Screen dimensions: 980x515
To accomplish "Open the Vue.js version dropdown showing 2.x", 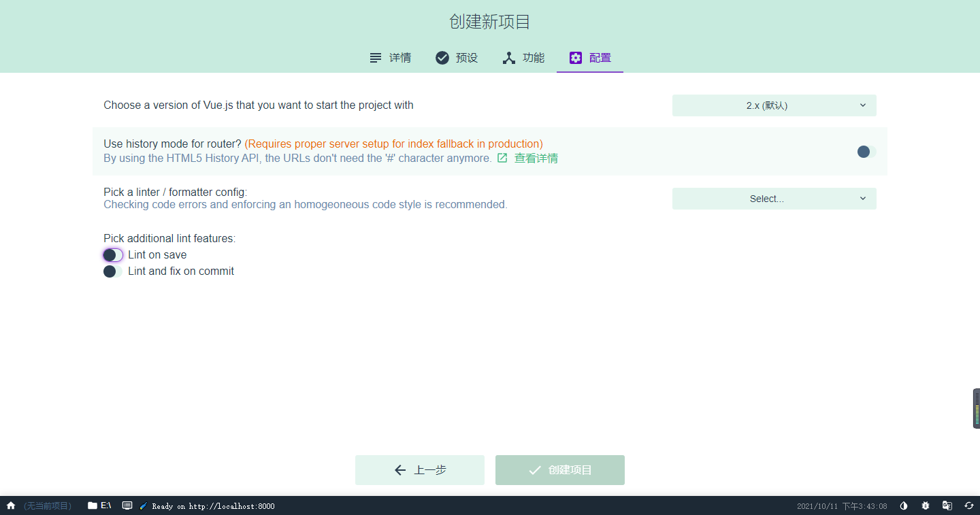I will (x=774, y=105).
